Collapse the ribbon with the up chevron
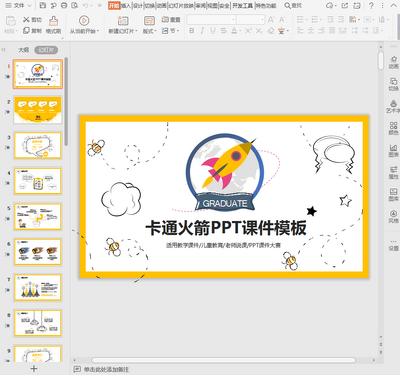400x375 pixels. [393, 6]
